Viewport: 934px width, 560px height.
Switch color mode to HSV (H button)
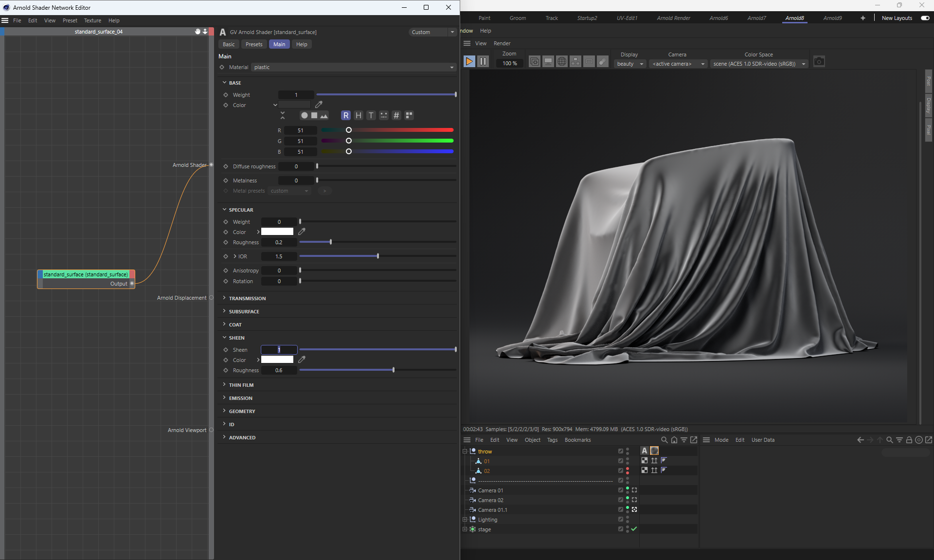(359, 115)
